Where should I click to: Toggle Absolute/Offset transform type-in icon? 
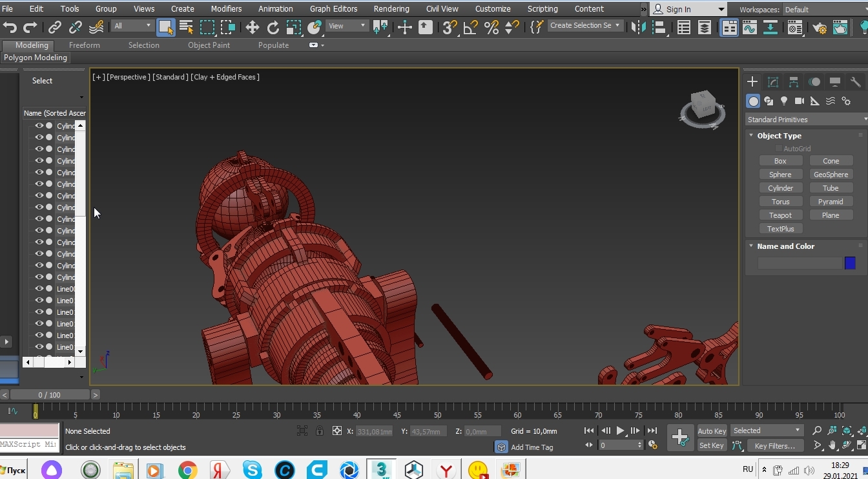[x=336, y=431]
